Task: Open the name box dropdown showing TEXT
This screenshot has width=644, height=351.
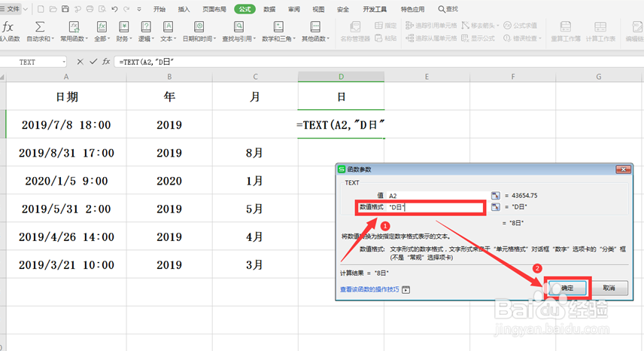Action: click(64, 62)
